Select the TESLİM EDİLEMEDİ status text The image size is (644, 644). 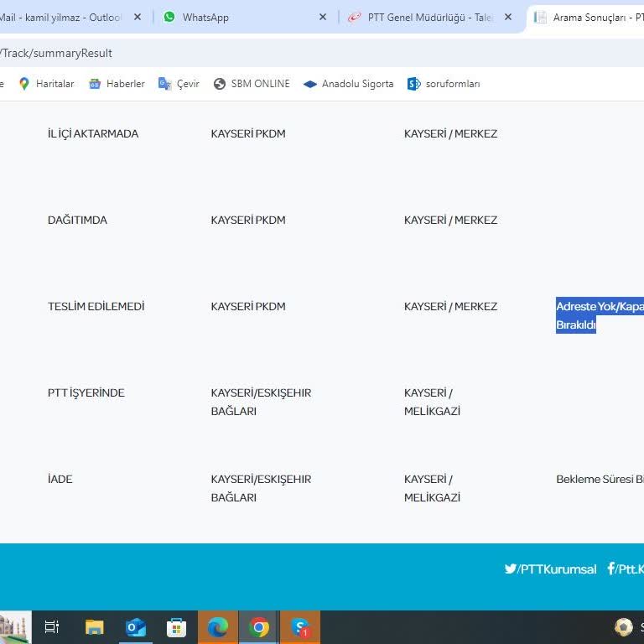(x=96, y=306)
